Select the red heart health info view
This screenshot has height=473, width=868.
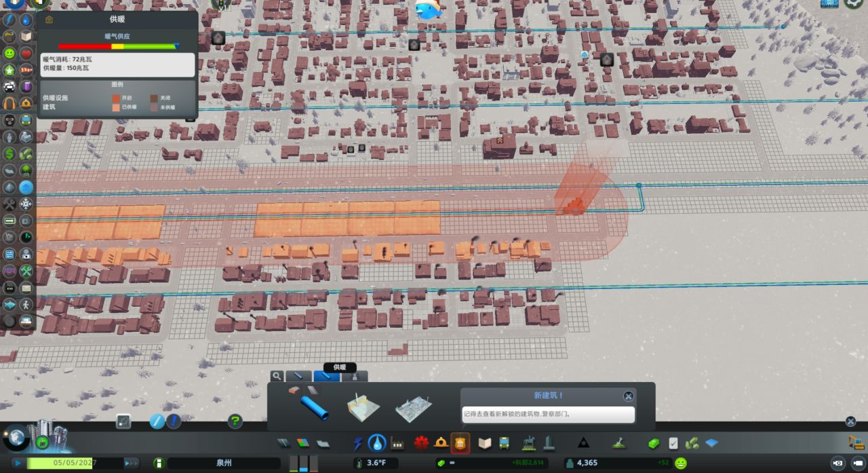[x=26, y=53]
